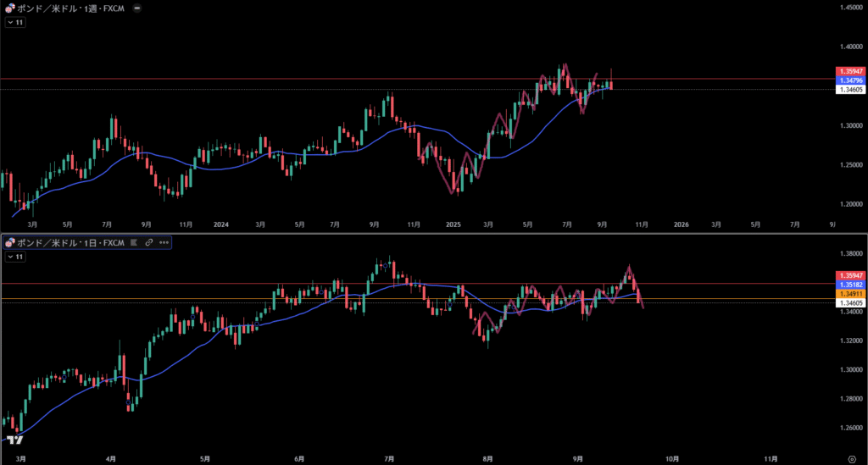Expand the 11 indicators legend on the weekly chart
The height and width of the screenshot is (465, 868).
(15, 23)
